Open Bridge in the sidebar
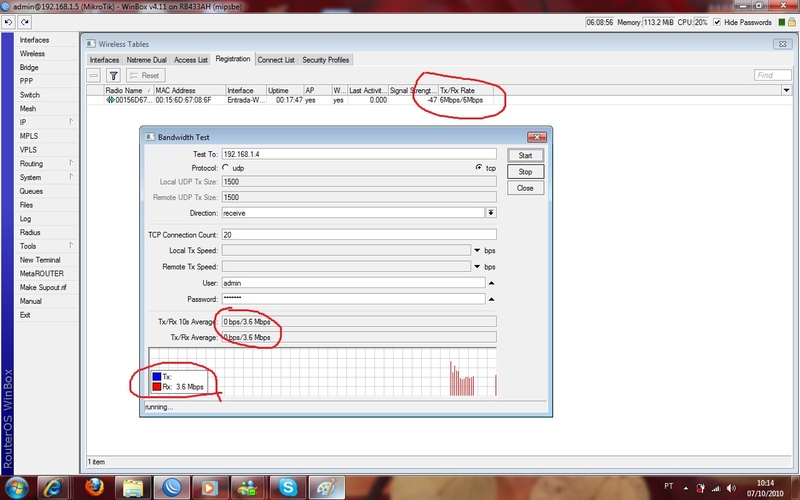 29,67
